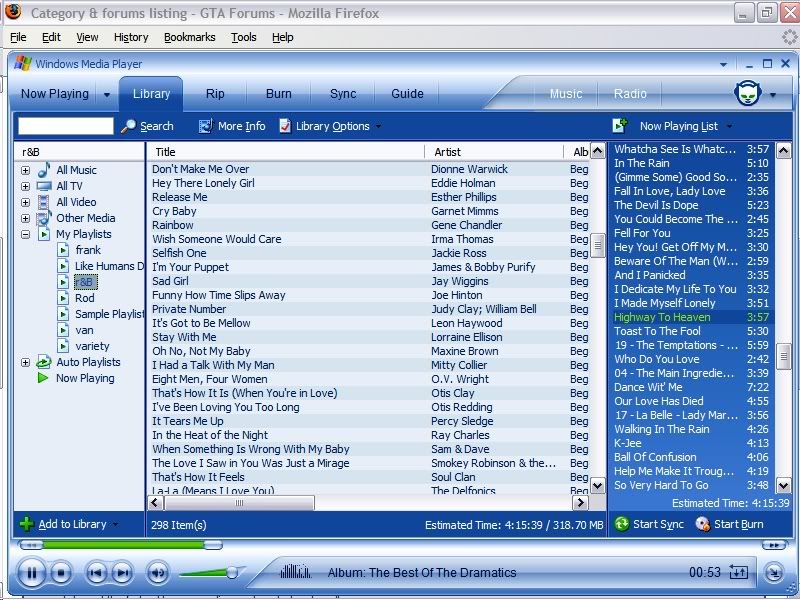
Task: Collapse the My Playlists tree node
Action: [26, 234]
